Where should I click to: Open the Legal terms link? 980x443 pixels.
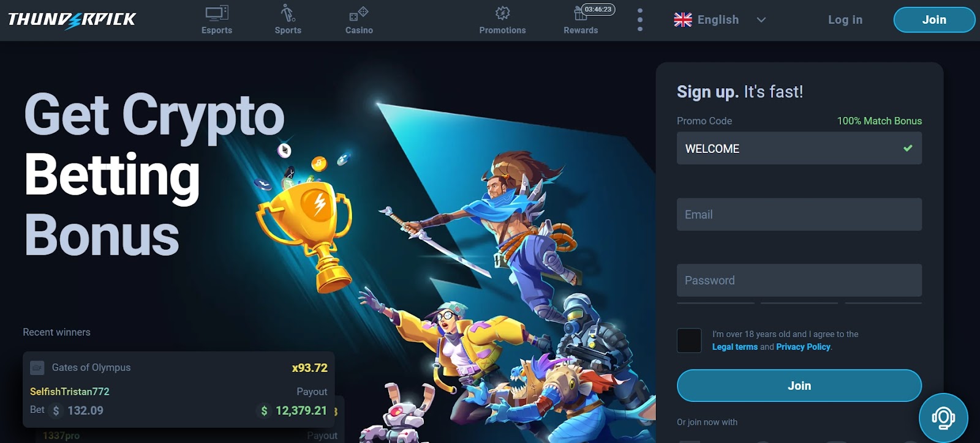tap(735, 347)
